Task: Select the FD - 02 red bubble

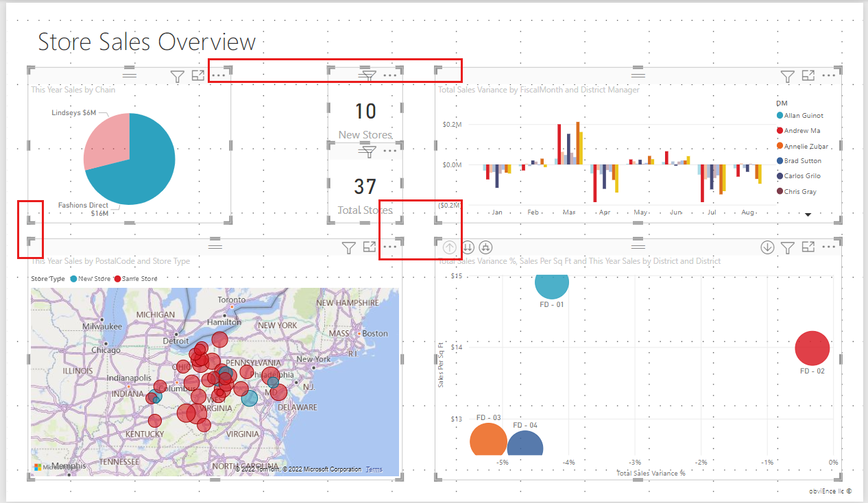Action: click(812, 348)
